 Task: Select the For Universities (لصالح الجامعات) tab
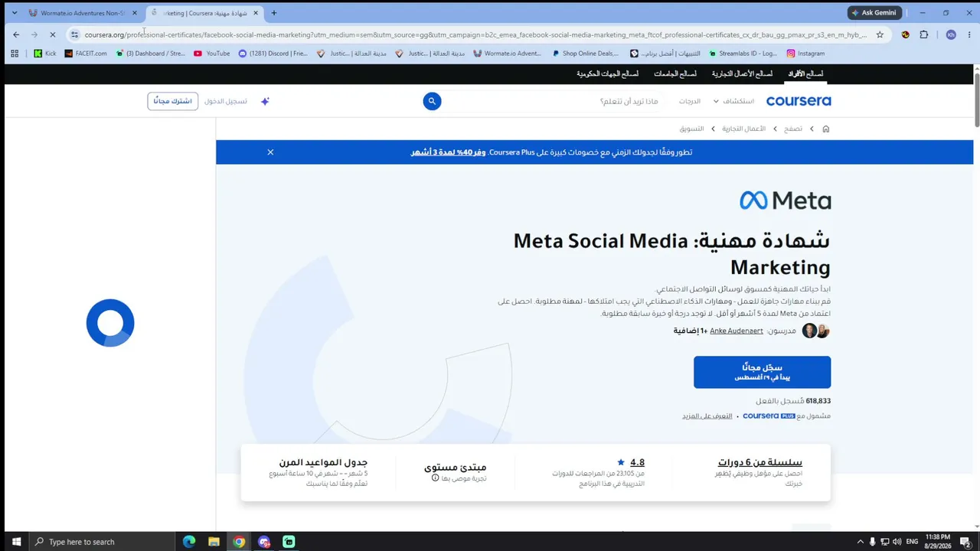[x=675, y=74]
